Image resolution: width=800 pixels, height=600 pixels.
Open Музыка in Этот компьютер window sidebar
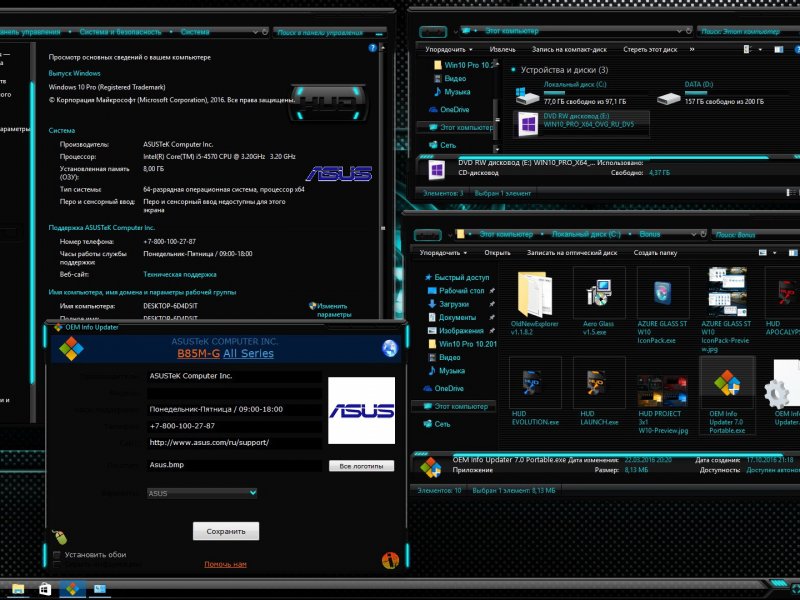click(x=452, y=92)
